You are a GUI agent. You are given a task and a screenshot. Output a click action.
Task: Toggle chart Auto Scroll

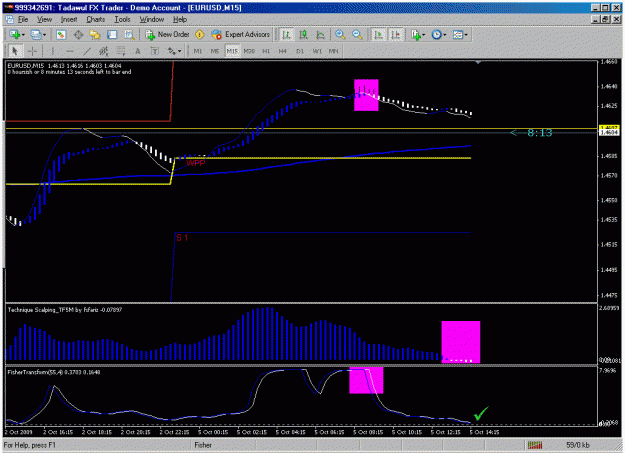coord(378,35)
